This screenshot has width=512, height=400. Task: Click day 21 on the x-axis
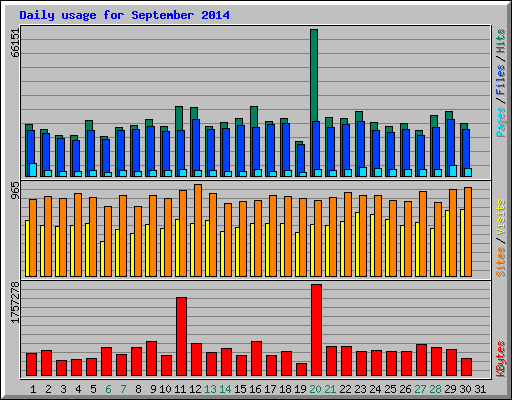click(330, 389)
